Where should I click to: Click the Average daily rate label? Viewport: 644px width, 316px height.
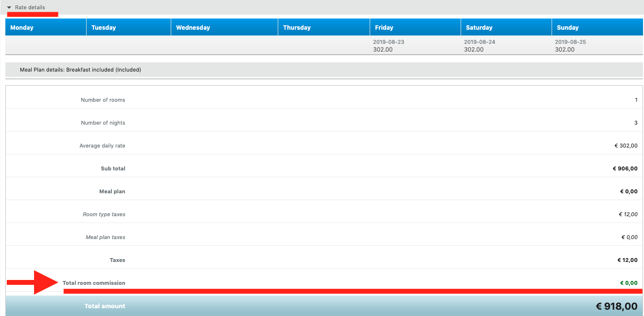pos(103,146)
